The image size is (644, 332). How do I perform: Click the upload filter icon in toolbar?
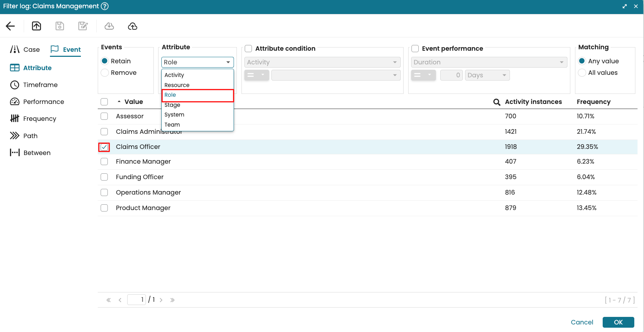(37, 26)
